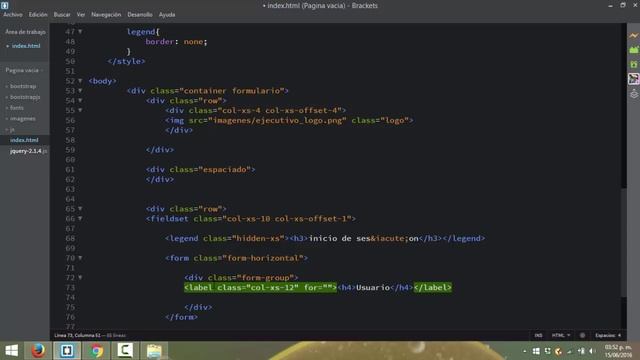
Task: Click the taskbar clock showing 03:52 p. m.
Action: click(618, 347)
